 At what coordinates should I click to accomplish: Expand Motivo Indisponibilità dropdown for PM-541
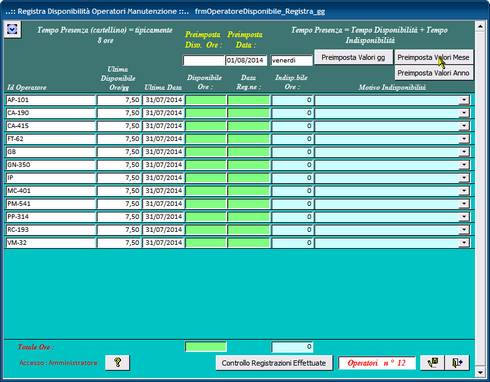[464, 204]
